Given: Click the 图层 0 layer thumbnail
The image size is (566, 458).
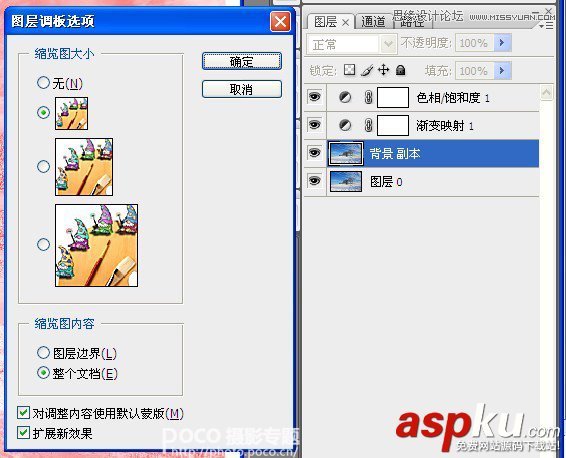Looking at the screenshot, I should pyautogui.click(x=346, y=181).
